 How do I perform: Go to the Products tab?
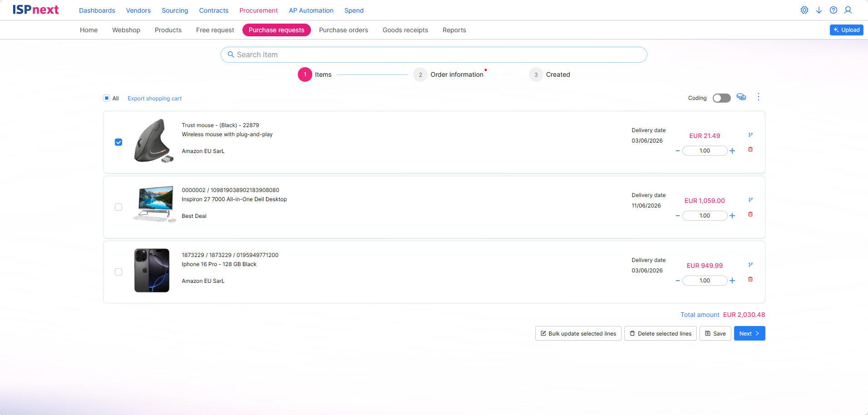pyautogui.click(x=168, y=30)
